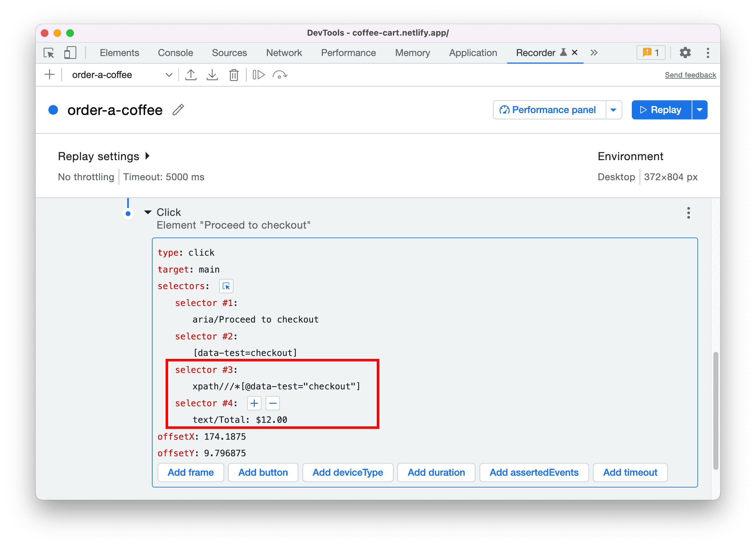The width and height of the screenshot is (756, 547).
Task: Click the Network tab
Action: pos(285,52)
